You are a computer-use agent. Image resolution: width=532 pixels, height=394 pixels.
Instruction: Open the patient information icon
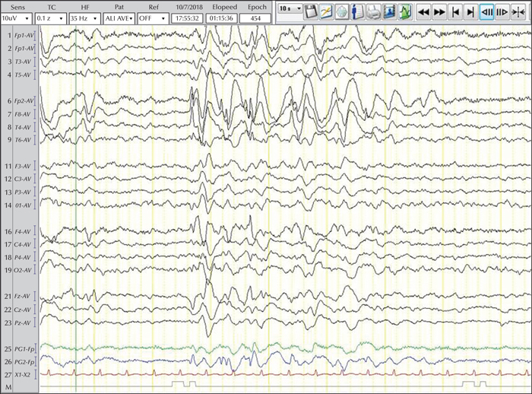click(357, 12)
